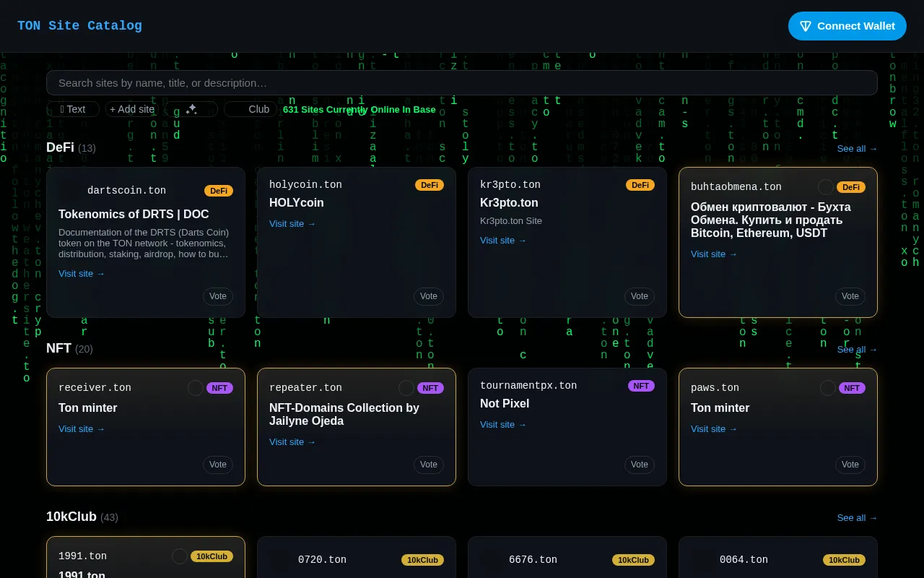The height and width of the screenshot is (578, 924).
Task: Open the TON Site Catalog home link
Action: point(79,26)
